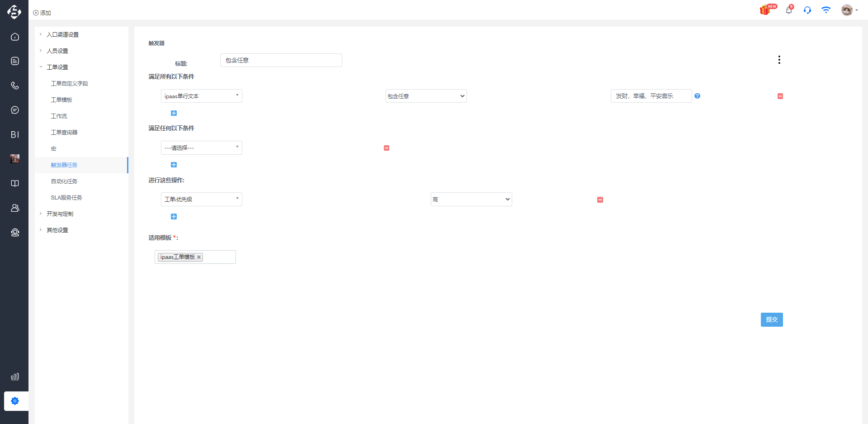The image size is (868, 424).
Task: Add a new 满足所有以下条件 condition row
Action: 174,113
